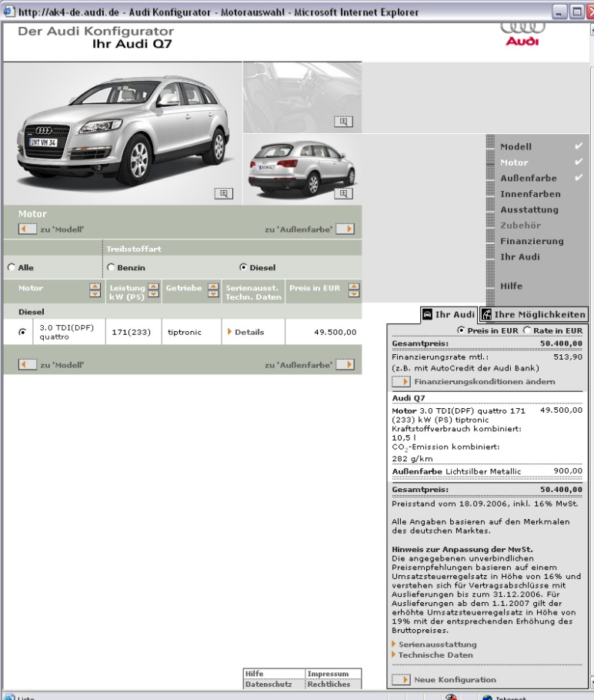The height and width of the screenshot is (700, 594).
Task: Open the Außenfarbe step in sidebar
Action: click(x=529, y=178)
